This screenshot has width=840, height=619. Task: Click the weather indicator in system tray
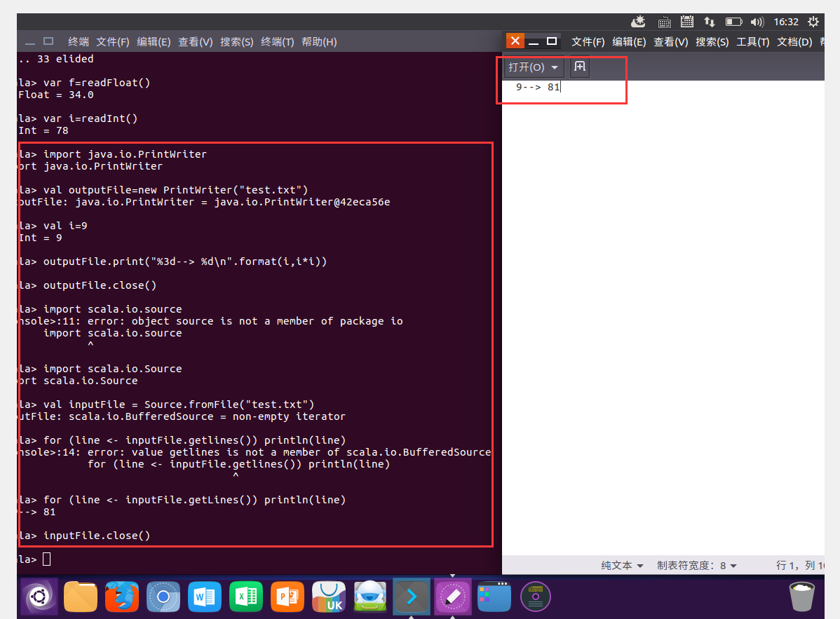coord(638,22)
